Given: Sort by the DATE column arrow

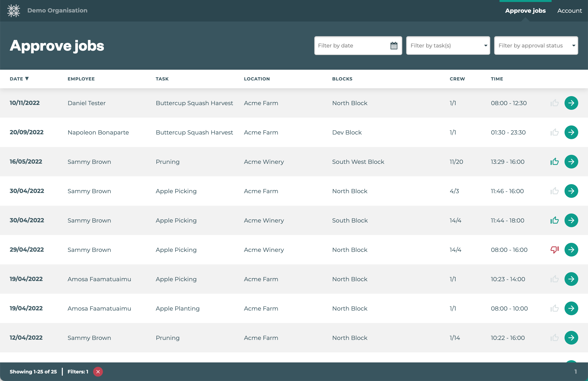Looking at the screenshot, I should pos(27,79).
